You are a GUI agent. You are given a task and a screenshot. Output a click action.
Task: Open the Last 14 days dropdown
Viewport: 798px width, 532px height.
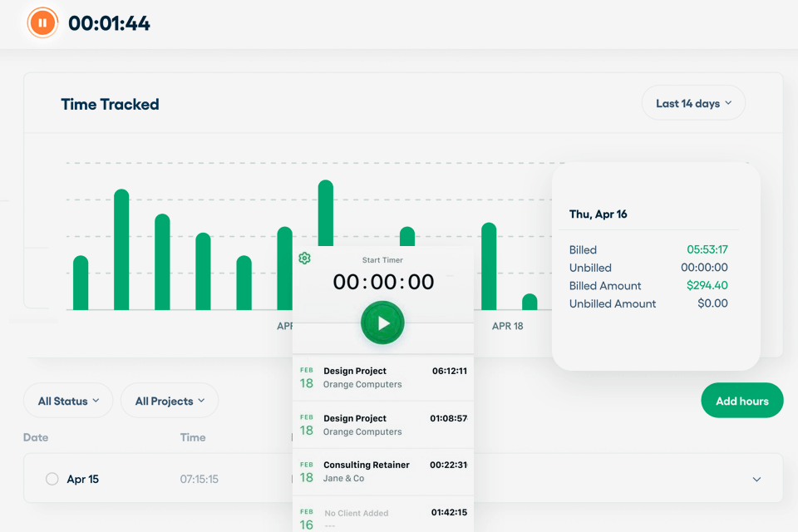pyautogui.click(x=693, y=103)
